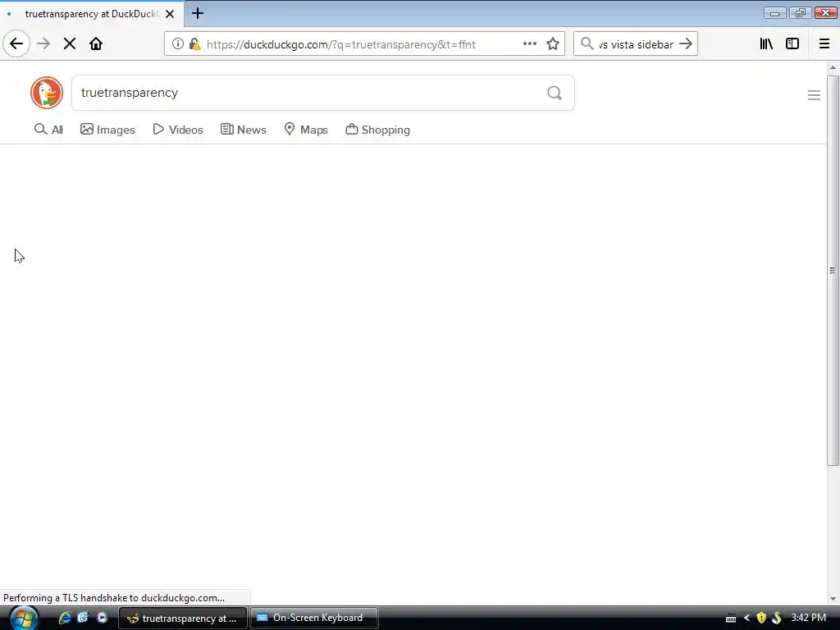Open the security shield tray icon
Image resolution: width=840 pixels, height=630 pixels.
tap(761, 619)
